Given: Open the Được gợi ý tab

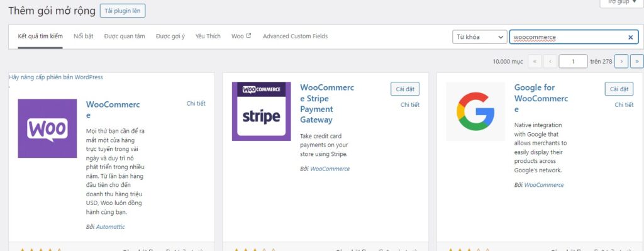Looking at the screenshot, I should pos(170,36).
